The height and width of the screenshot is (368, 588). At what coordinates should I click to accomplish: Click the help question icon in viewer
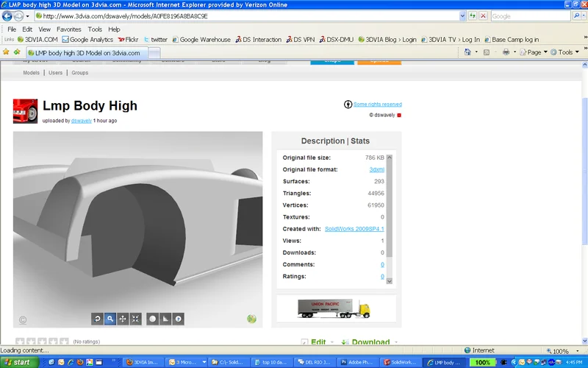(x=178, y=319)
